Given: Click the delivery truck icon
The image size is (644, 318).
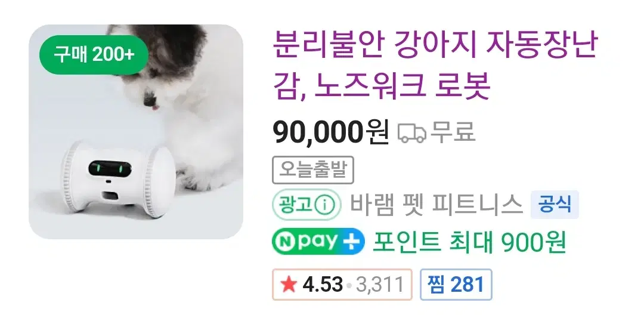Looking at the screenshot, I should (x=412, y=134).
